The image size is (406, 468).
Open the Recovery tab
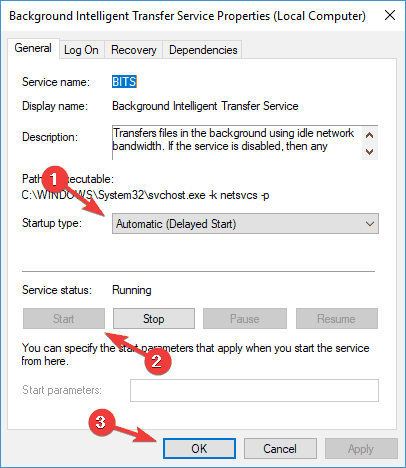(x=133, y=50)
